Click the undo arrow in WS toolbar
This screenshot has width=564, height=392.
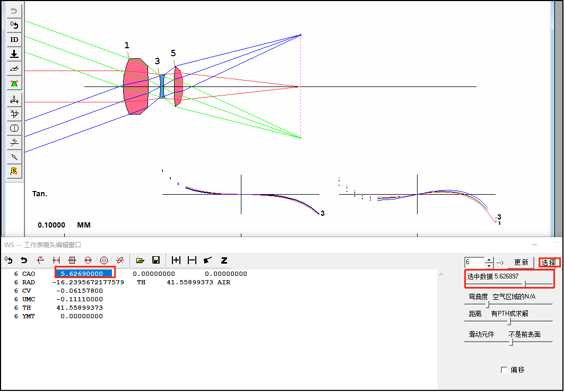(24, 260)
